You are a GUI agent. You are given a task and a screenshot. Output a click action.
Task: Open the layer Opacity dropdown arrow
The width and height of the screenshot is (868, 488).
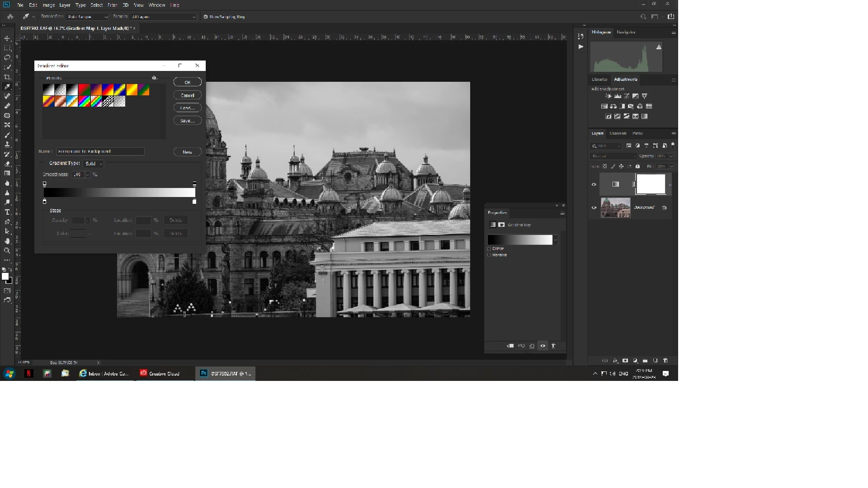671,156
